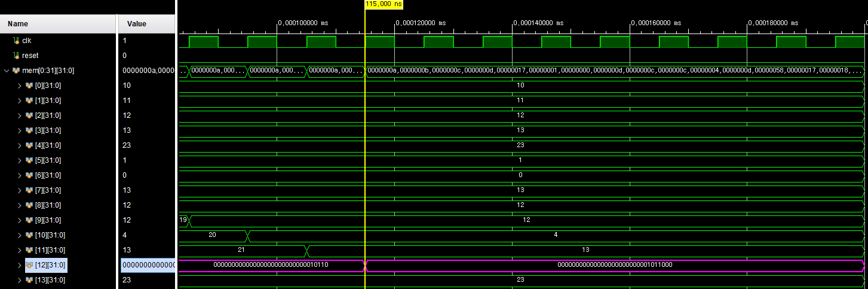Click the binary value cell of [12][31:0]
This screenshot has height=289, width=868.
tap(147, 265)
